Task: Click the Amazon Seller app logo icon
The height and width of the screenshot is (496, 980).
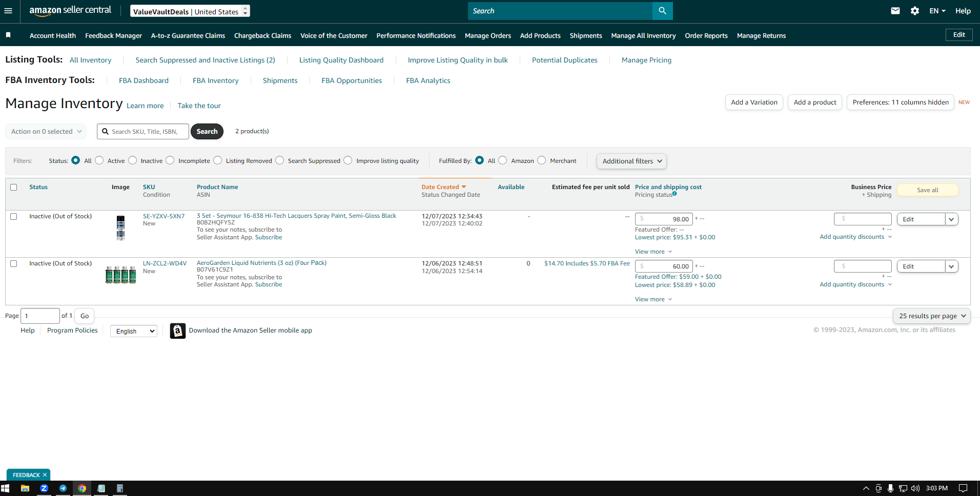Action: point(177,330)
